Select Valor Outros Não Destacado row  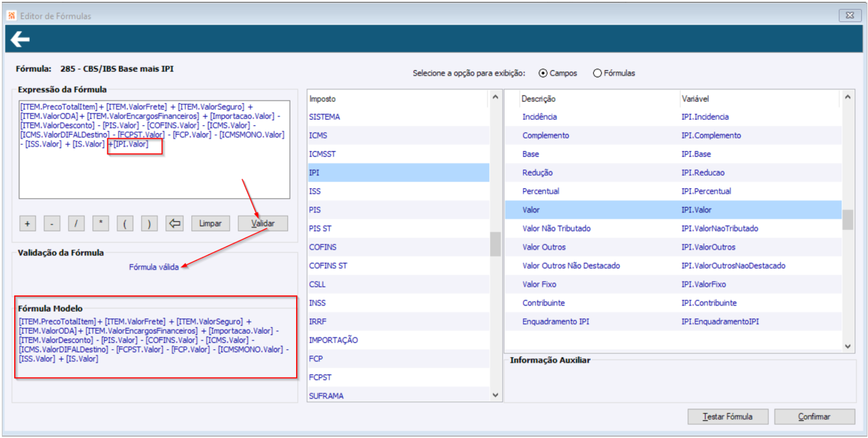[x=674, y=266]
